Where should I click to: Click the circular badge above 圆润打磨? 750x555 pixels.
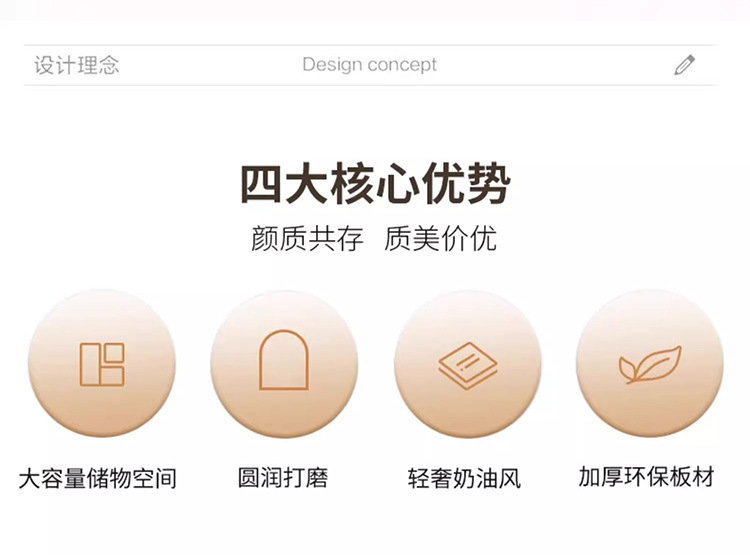(284, 363)
